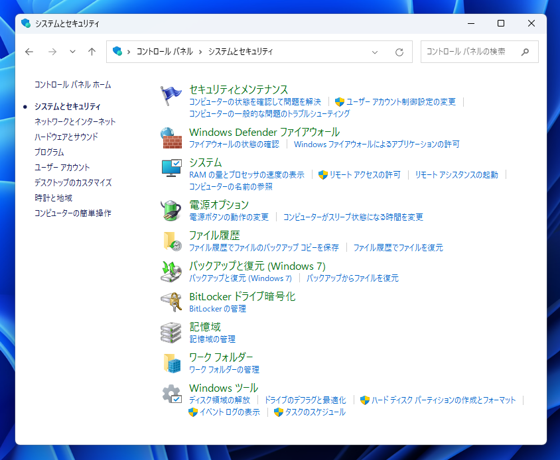Open イベント ログの表示 link
Screen dimensions: 560x460
tap(230, 412)
